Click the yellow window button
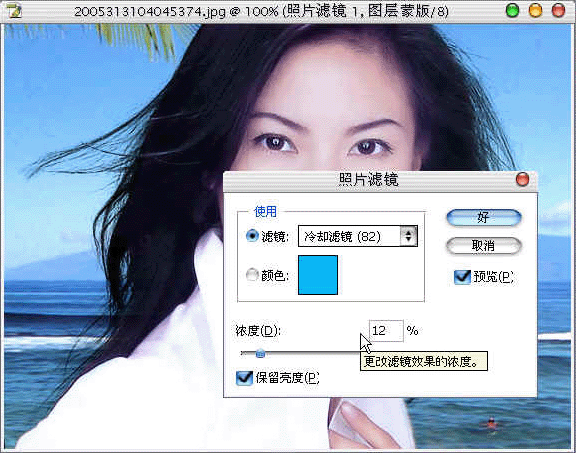Viewport: 576px width, 453px height. point(535,11)
